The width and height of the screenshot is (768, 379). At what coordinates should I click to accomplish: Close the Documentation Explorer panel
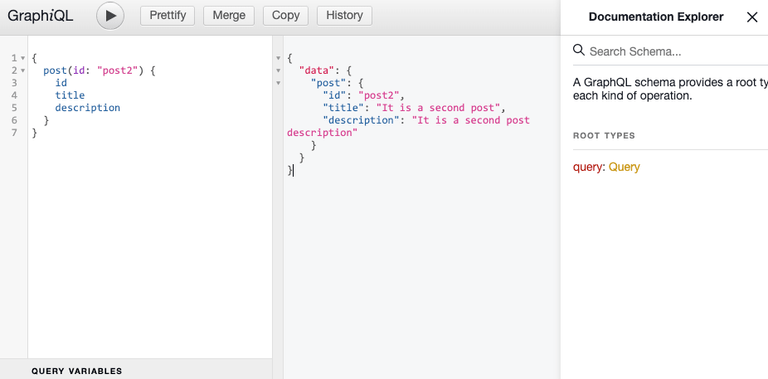point(752,17)
